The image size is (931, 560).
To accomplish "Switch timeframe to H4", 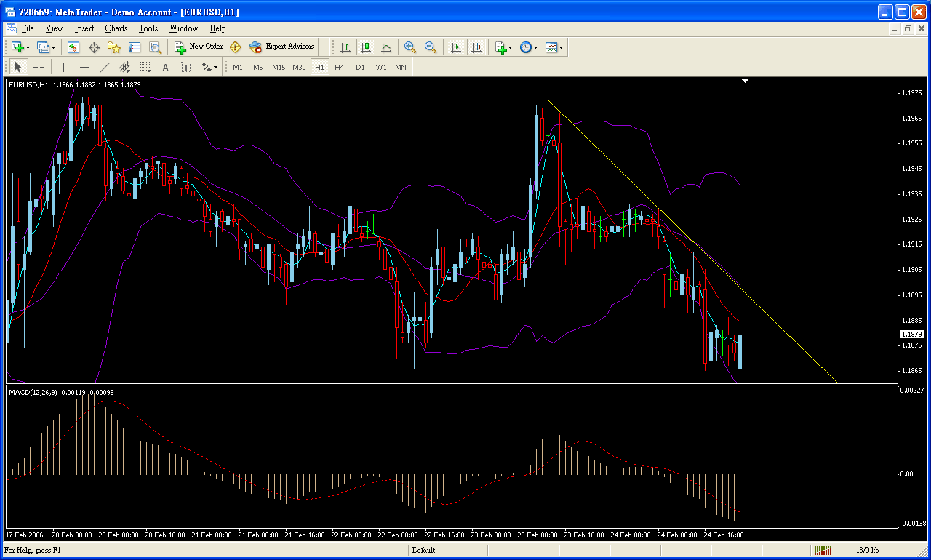I will [340, 67].
